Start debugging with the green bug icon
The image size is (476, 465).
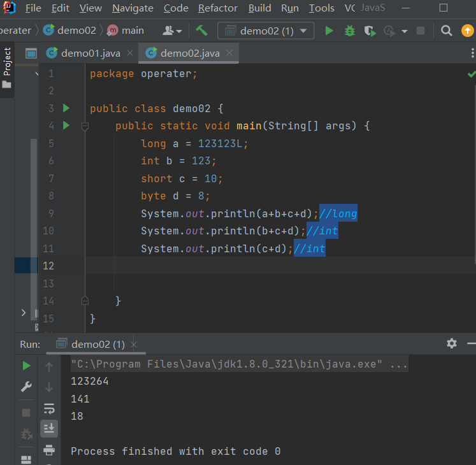click(x=349, y=31)
